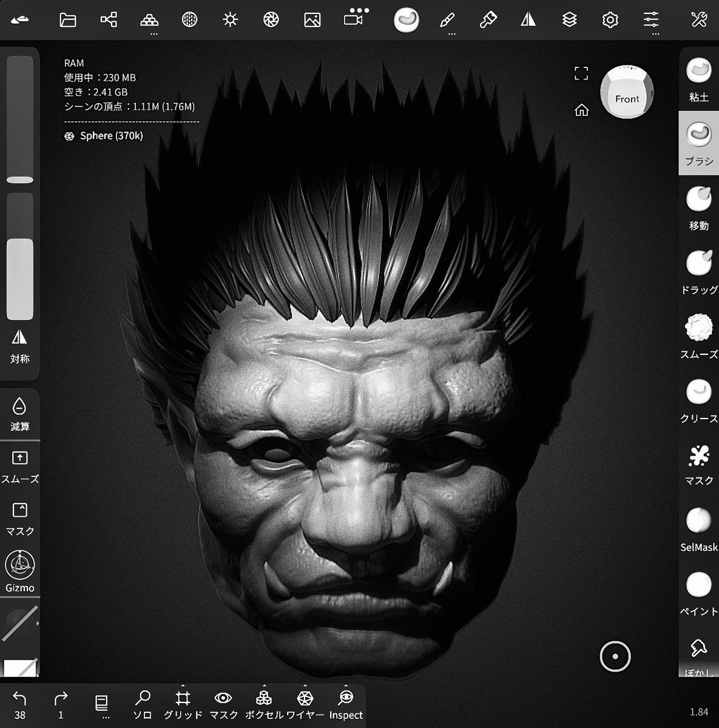Image resolution: width=719 pixels, height=728 pixels.
Task: Open the current brush tool settings in top bar
Action: tap(407, 20)
